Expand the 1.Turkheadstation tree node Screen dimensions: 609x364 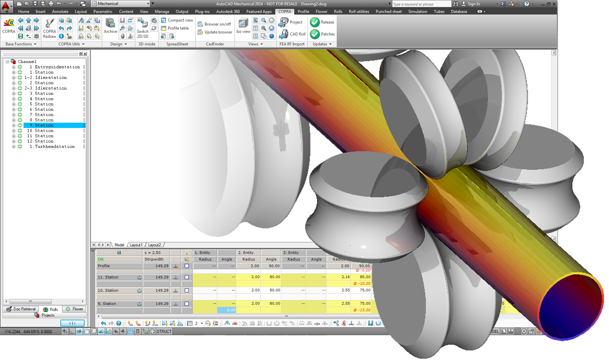click(14, 147)
